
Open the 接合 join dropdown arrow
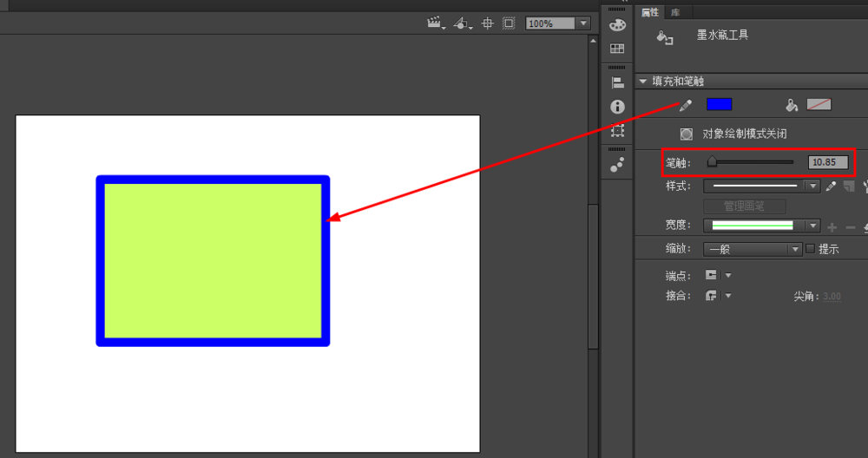click(x=728, y=296)
